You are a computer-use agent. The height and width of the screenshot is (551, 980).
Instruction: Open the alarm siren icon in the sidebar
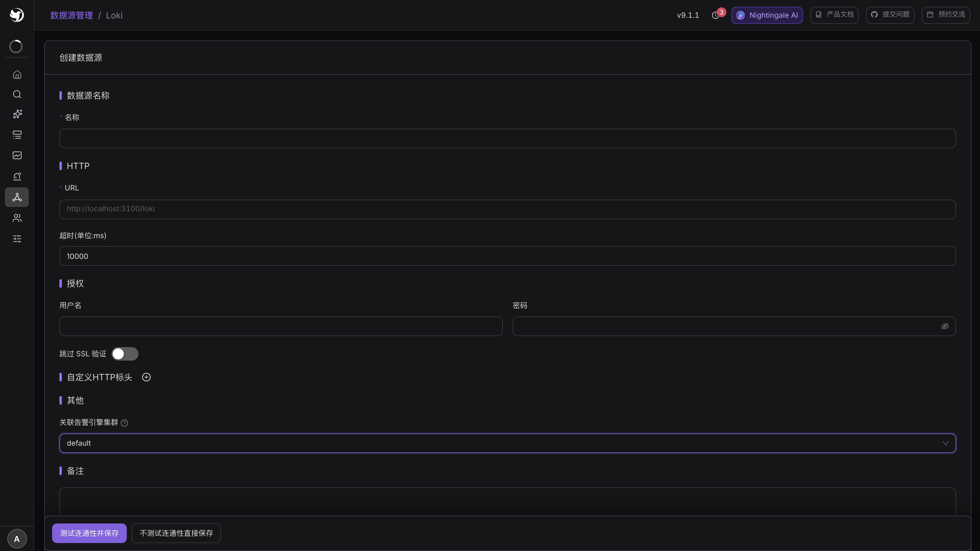(17, 176)
